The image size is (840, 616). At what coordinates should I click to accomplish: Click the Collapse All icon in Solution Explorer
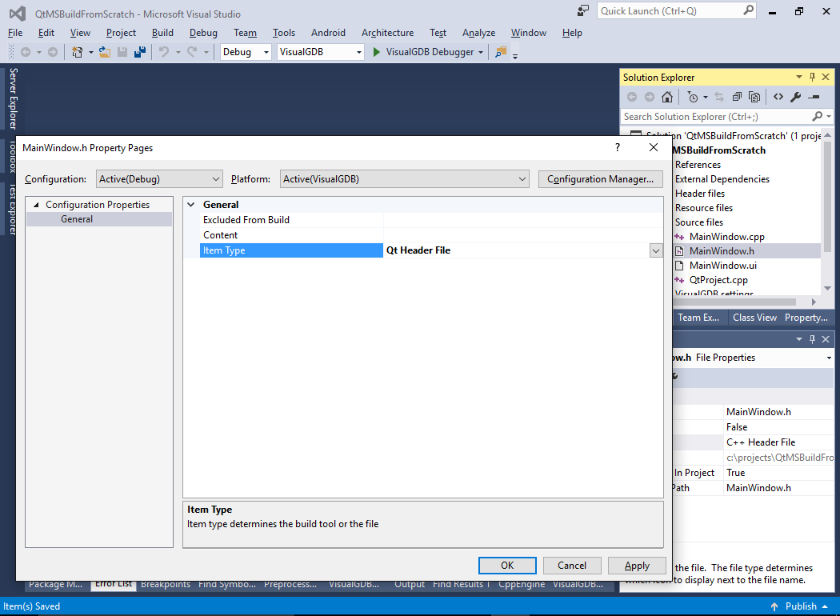point(737,97)
